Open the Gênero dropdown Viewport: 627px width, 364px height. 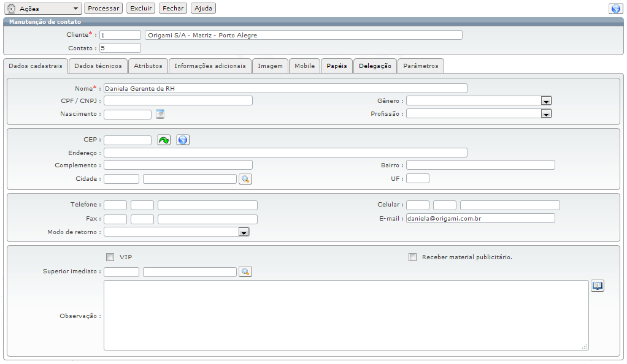point(546,100)
